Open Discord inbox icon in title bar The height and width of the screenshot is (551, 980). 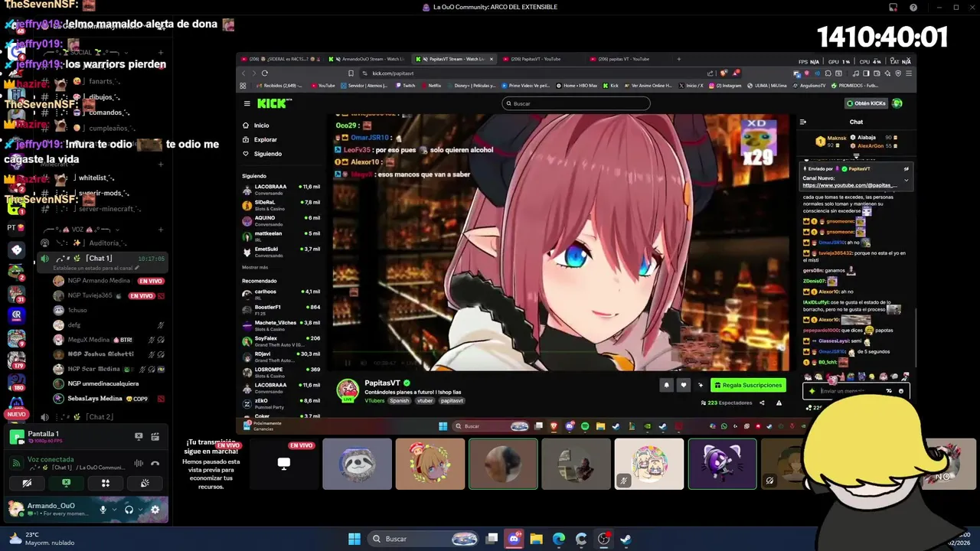(893, 7)
